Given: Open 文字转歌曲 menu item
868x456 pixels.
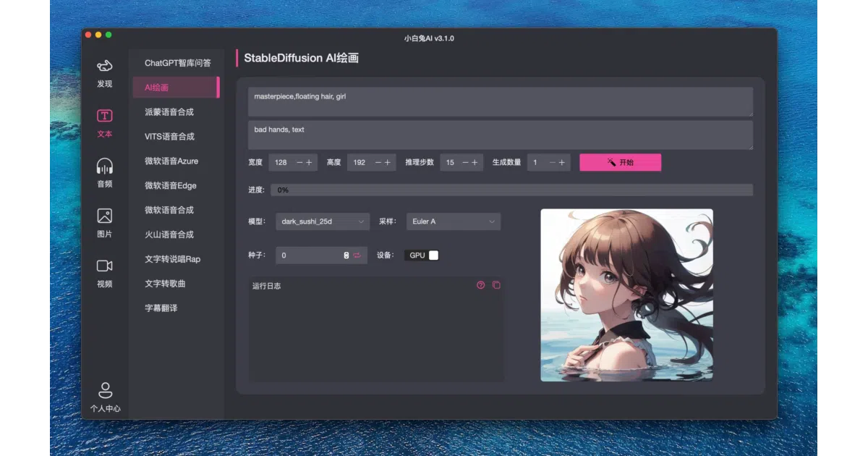Looking at the screenshot, I should pyautogui.click(x=165, y=284).
